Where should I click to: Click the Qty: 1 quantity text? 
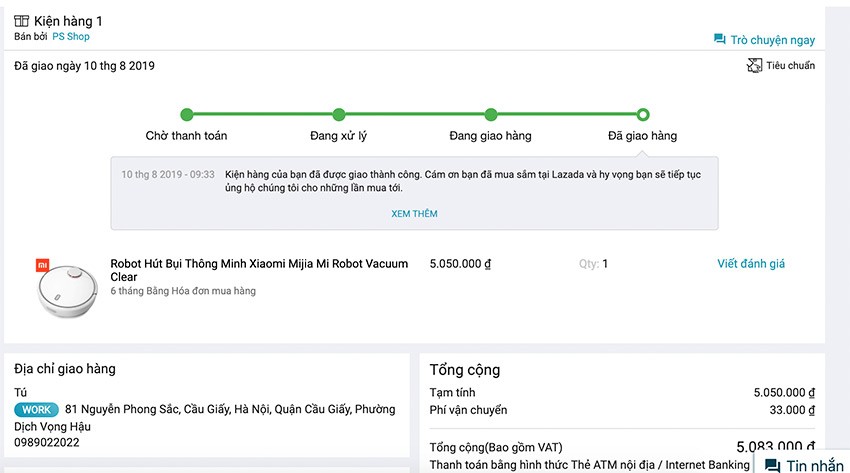593,264
